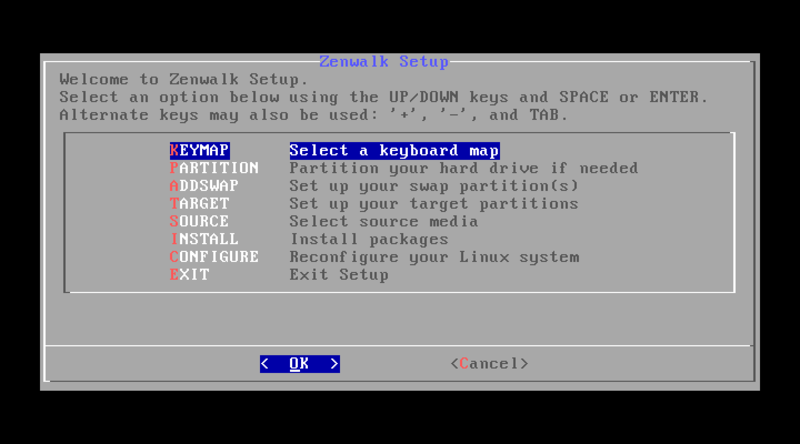Pick the INSTALL menu option
The height and width of the screenshot is (444, 800).
(x=204, y=239)
